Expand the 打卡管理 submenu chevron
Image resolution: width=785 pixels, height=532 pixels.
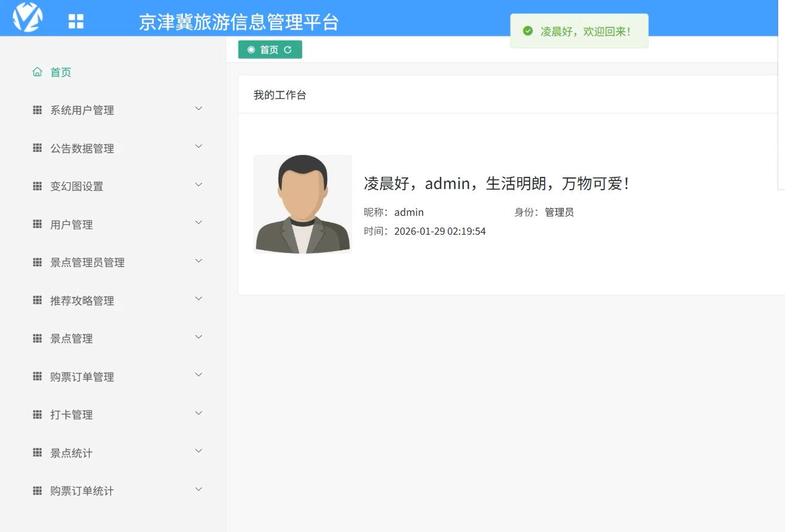tap(198, 413)
